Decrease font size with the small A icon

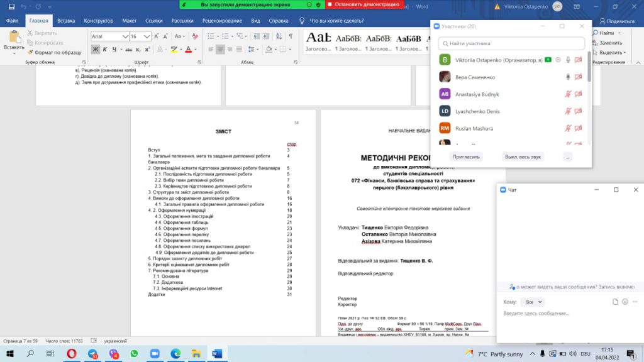(x=165, y=36)
